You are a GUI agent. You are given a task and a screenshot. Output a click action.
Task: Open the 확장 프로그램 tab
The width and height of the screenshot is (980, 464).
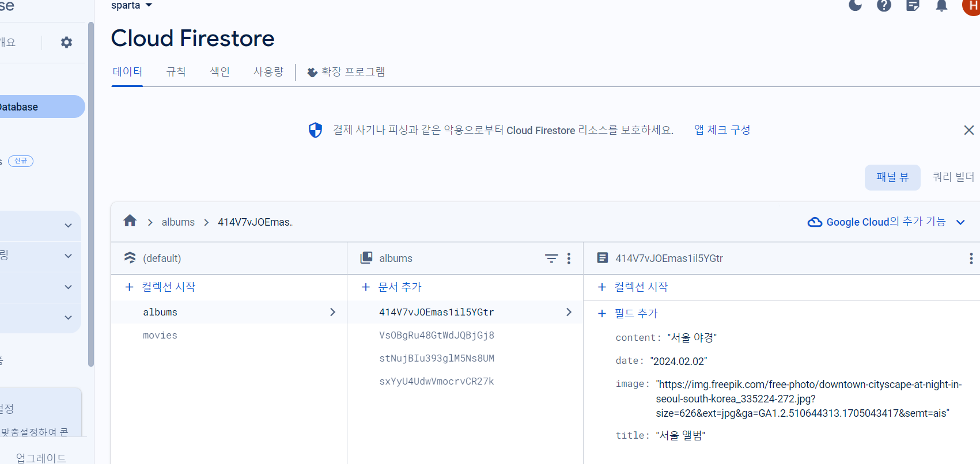pos(346,72)
